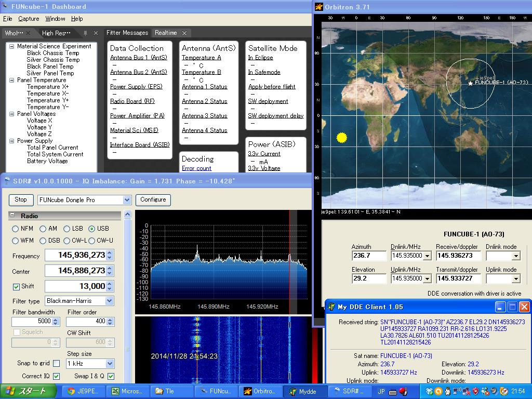The width and height of the screenshot is (532, 399).
Task: Open Microsoft Excel taskbar item
Action: point(127,391)
